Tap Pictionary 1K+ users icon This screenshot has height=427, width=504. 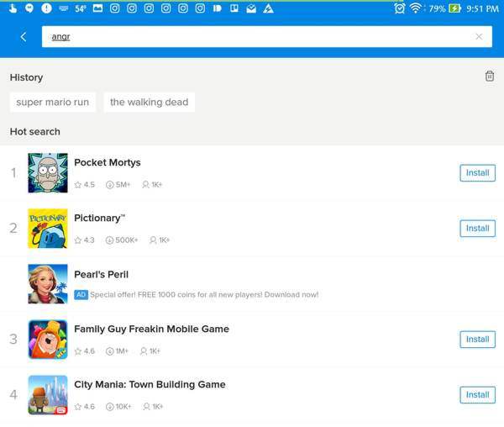(x=153, y=240)
